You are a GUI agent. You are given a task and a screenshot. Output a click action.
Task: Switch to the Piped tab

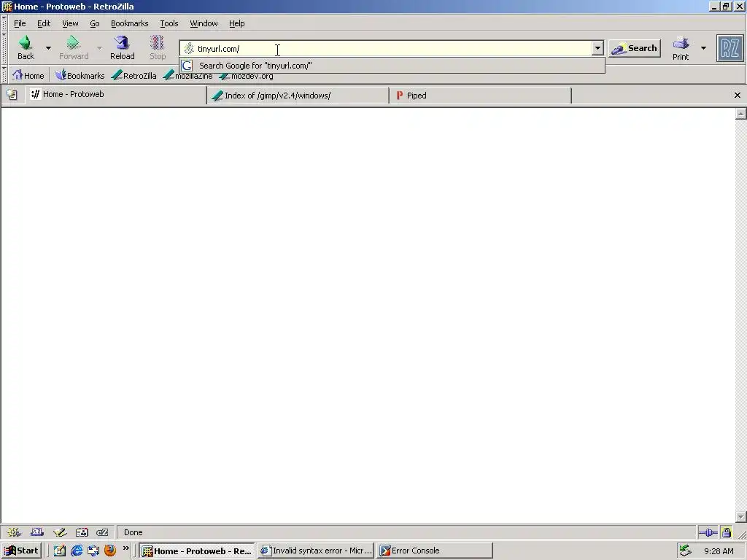coord(480,96)
